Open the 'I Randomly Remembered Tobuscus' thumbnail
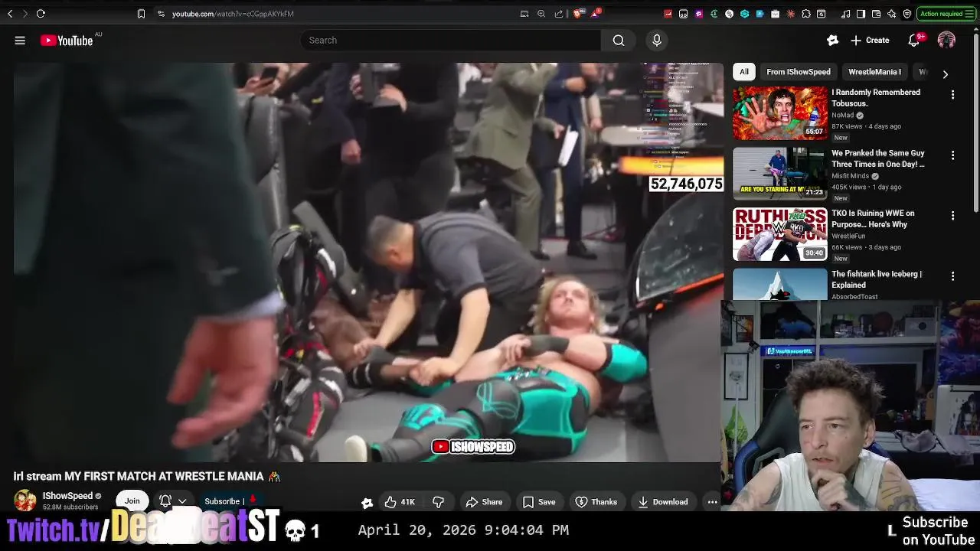Viewport: 980px width, 551px height. pyautogui.click(x=780, y=113)
